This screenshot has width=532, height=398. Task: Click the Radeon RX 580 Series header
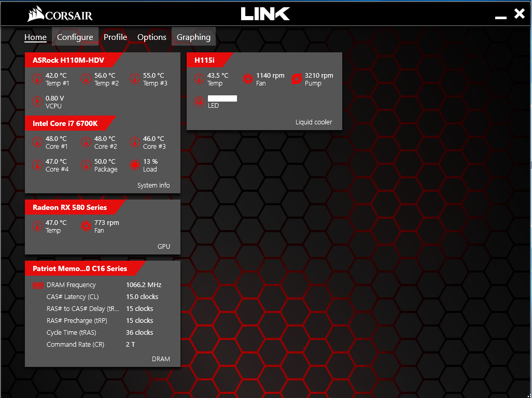pyautogui.click(x=69, y=207)
